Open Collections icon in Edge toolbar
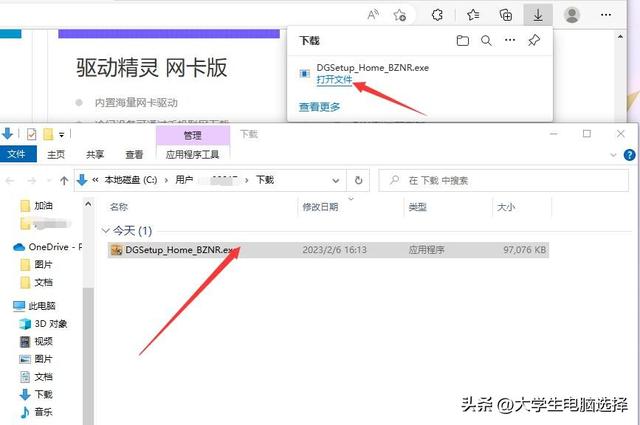 pyautogui.click(x=506, y=15)
